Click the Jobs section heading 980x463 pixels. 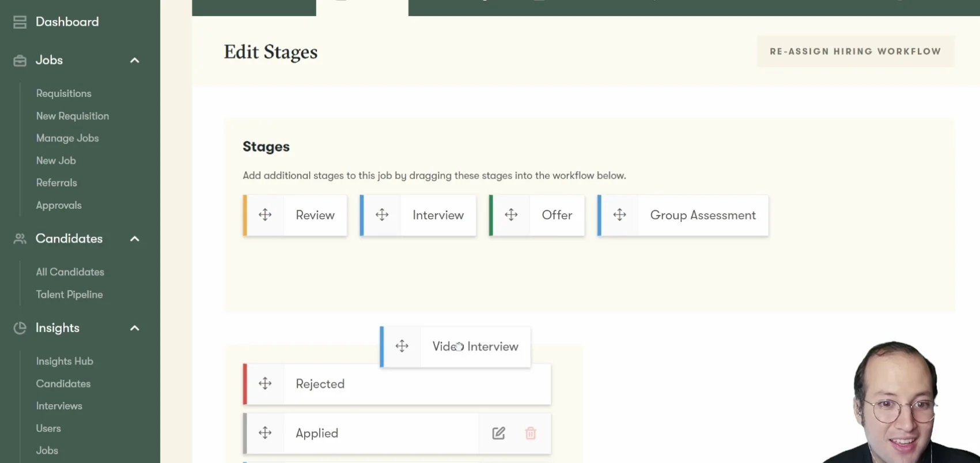[x=49, y=61]
